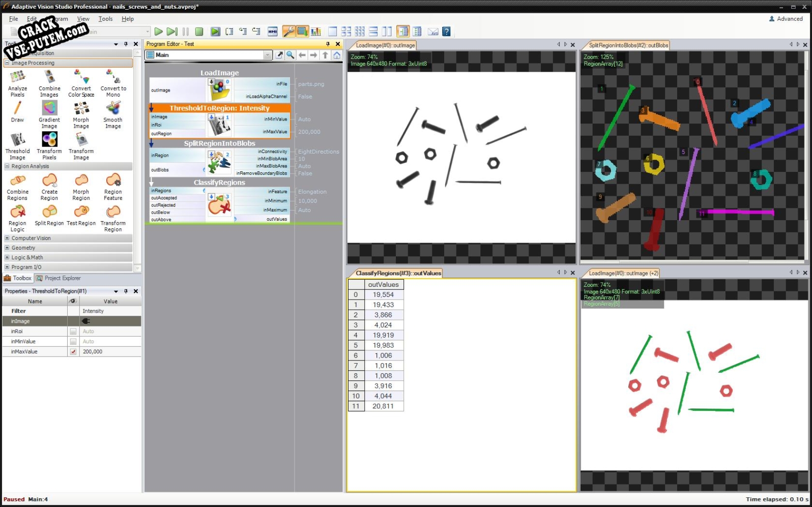Select the Smooth Image tool
Screen dimensions: 812x507
point(113,115)
